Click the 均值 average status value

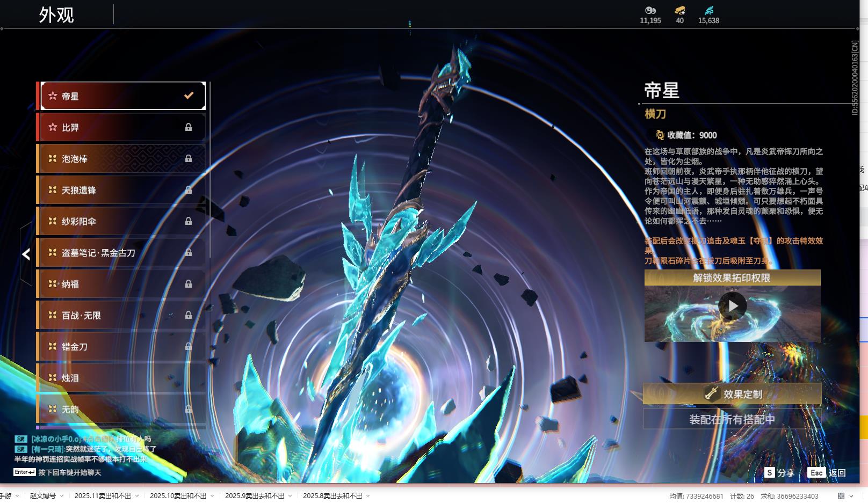click(x=696, y=496)
